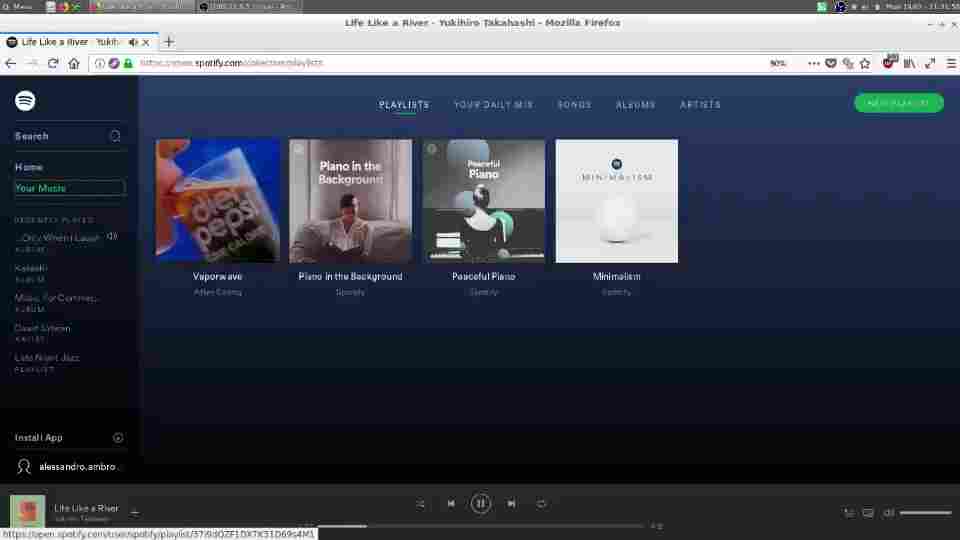Screen dimensions: 960x540
Task: Mute the player volume icon
Action: point(888,513)
